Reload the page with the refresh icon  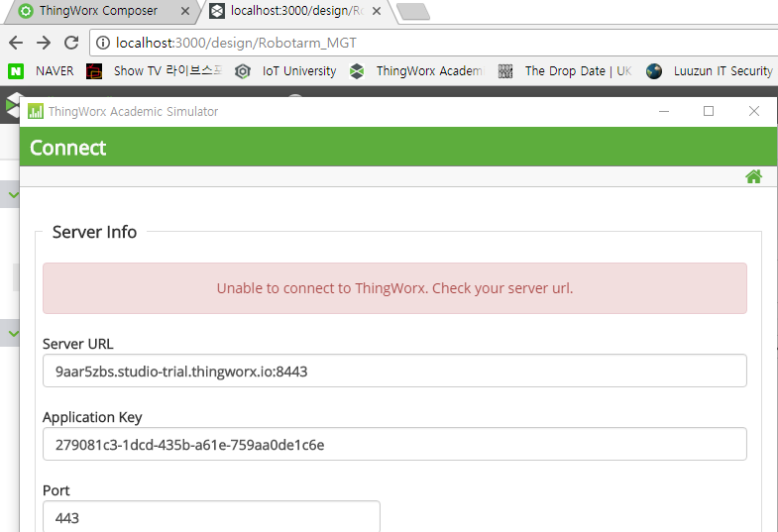point(71,43)
